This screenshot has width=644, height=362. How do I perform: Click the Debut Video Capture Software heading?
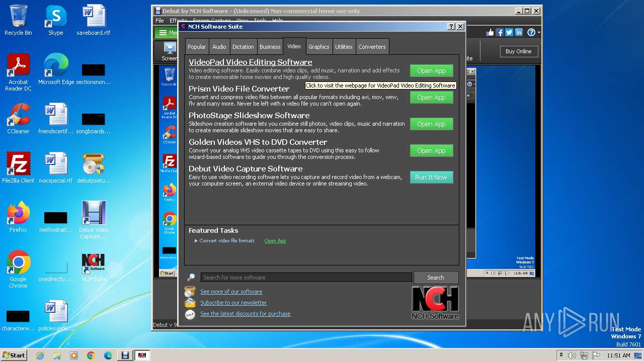[x=246, y=169]
